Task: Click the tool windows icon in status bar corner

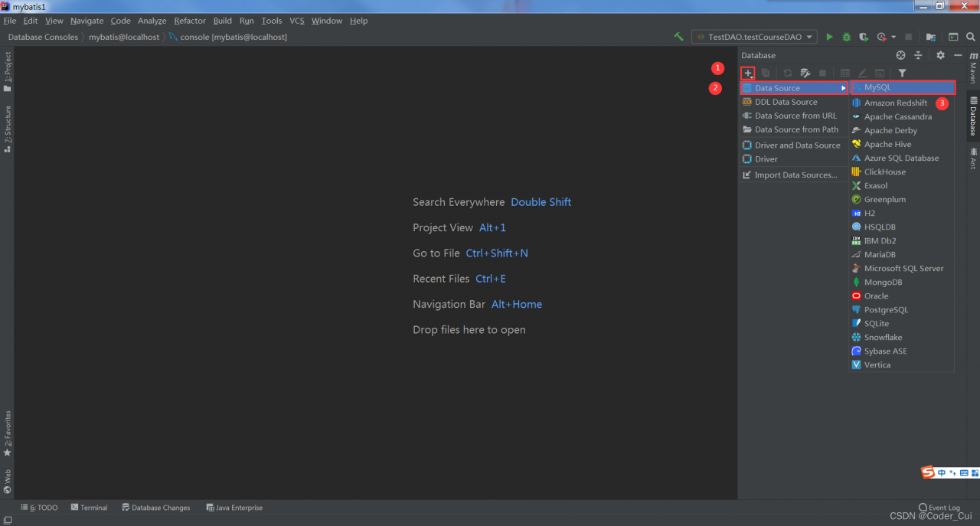Action: point(7,521)
